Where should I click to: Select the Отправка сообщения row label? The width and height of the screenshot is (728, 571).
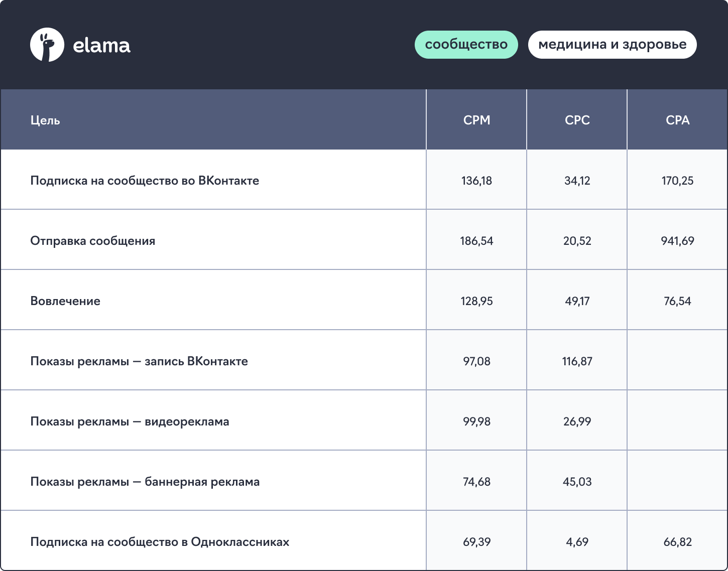point(93,241)
